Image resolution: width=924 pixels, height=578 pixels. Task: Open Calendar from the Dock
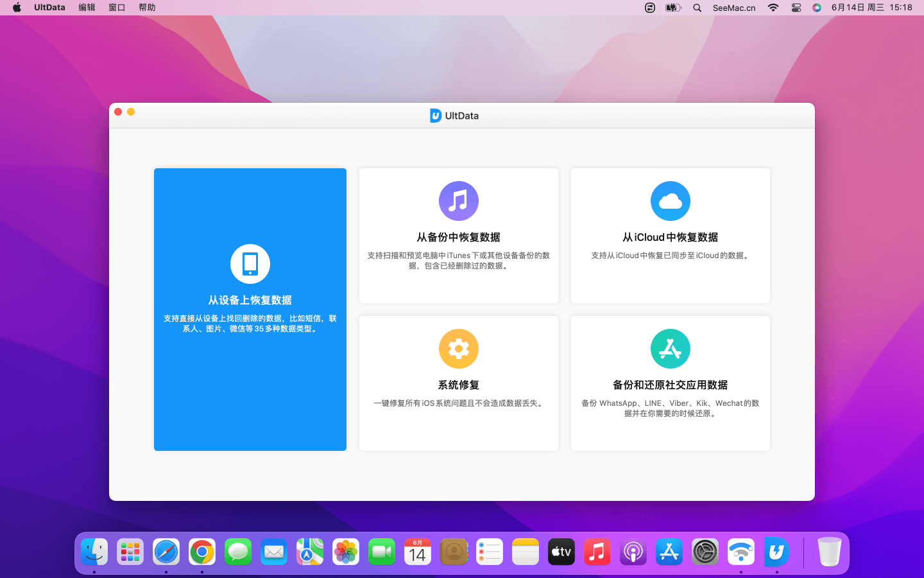(418, 552)
